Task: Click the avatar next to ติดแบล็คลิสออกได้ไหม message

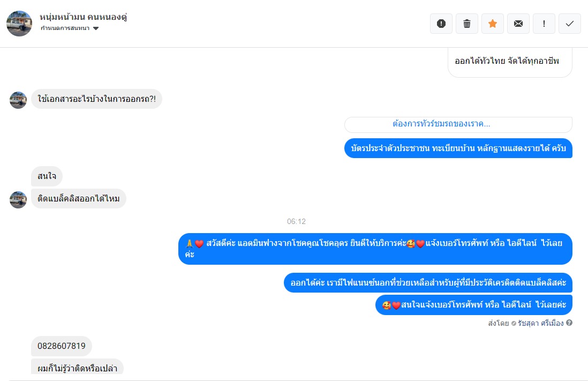Action: click(x=18, y=199)
